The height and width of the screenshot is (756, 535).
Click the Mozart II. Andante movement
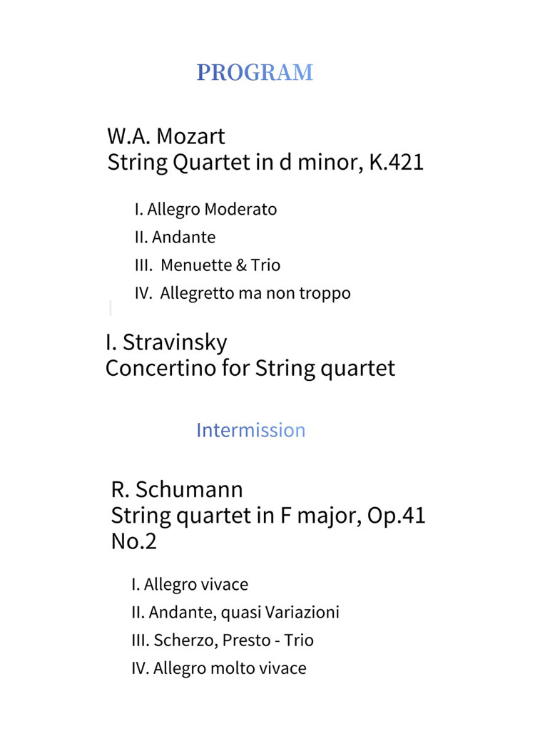175,237
